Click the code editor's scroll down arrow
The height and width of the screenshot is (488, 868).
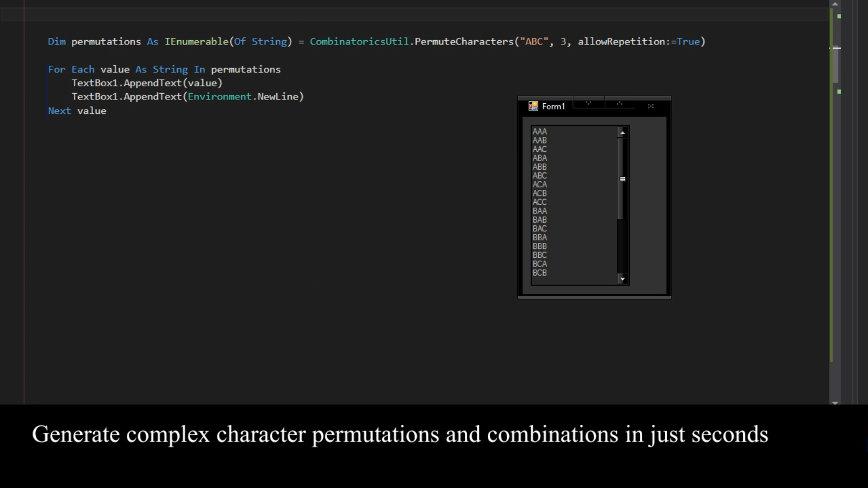835,402
